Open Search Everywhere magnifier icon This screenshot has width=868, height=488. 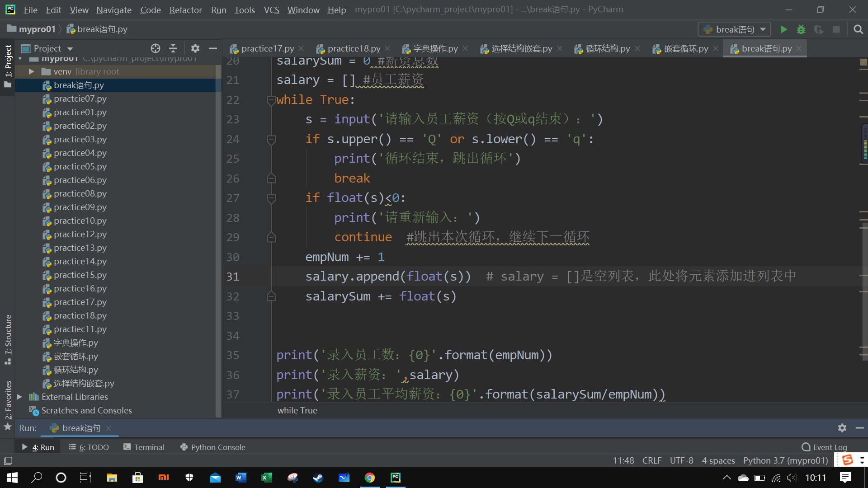coord(858,29)
